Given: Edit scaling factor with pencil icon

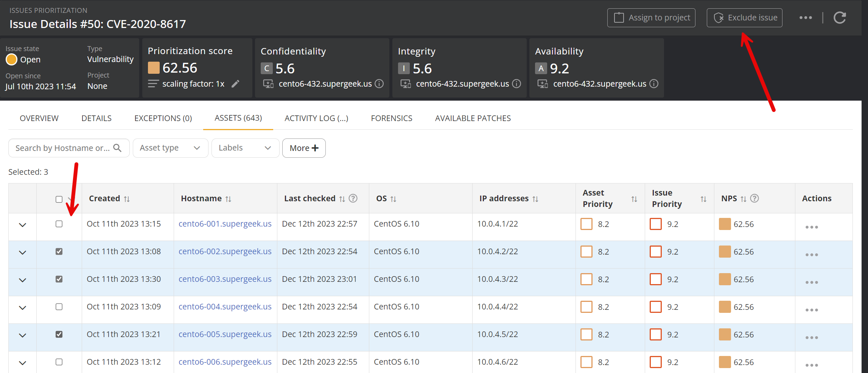Looking at the screenshot, I should (235, 84).
